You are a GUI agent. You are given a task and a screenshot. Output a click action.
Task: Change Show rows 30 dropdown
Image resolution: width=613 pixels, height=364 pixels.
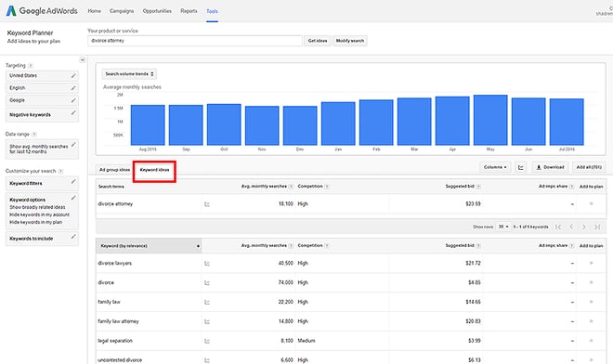503,227
